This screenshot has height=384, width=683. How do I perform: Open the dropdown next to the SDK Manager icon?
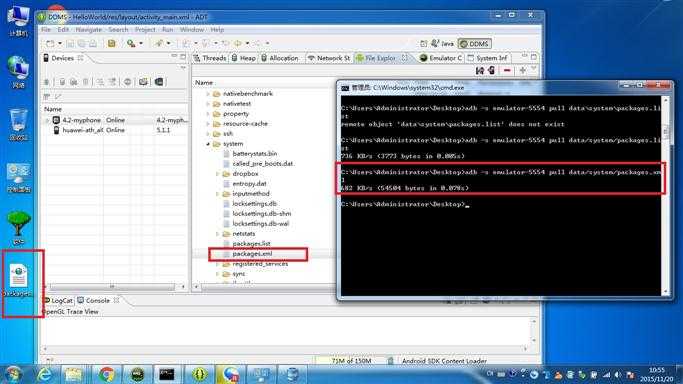(141, 44)
